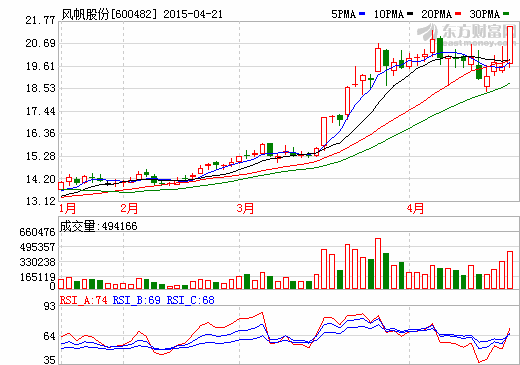This screenshot has height=365, width=520.
Task: Click the RSI_A:74 indicator label
Action: (83, 300)
